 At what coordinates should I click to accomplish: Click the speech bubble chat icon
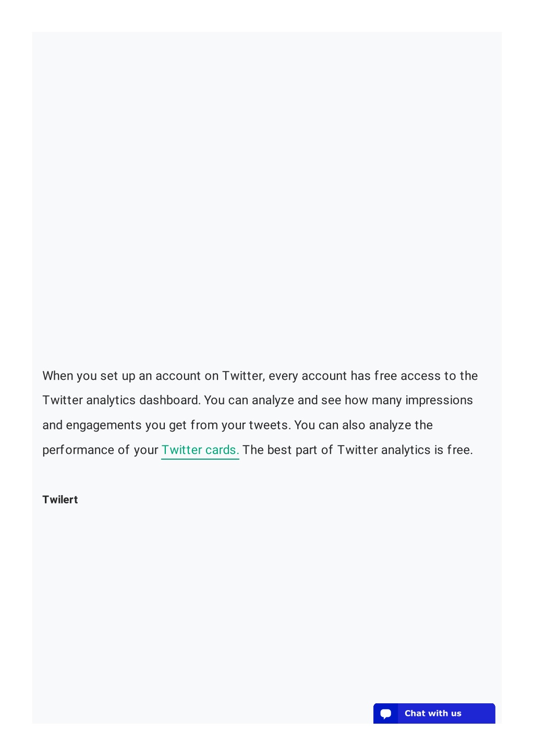(x=386, y=714)
